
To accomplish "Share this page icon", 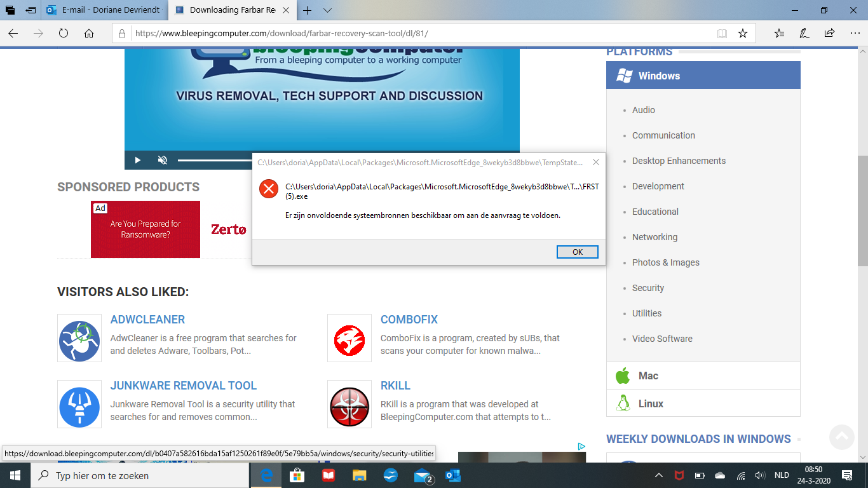I will (x=829, y=33).
